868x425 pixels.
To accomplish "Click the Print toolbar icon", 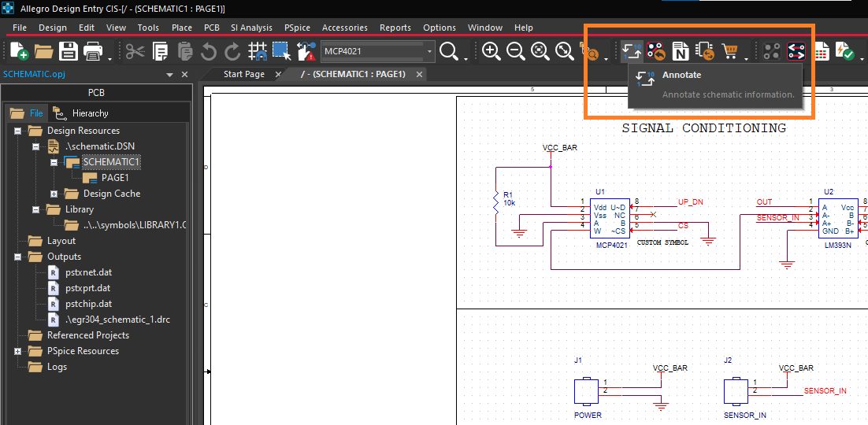I will [94, 51].
